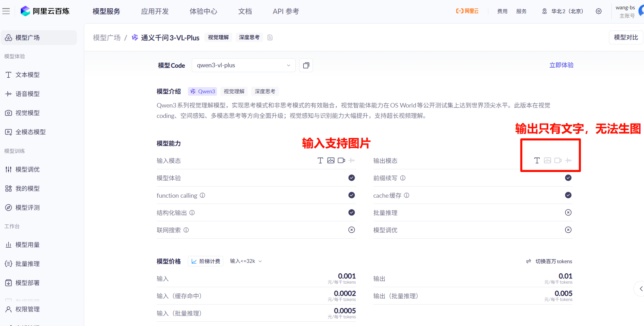Select the 阶梯计费 pricing option
The image size is (644, 326).
(x=206, y=261)
